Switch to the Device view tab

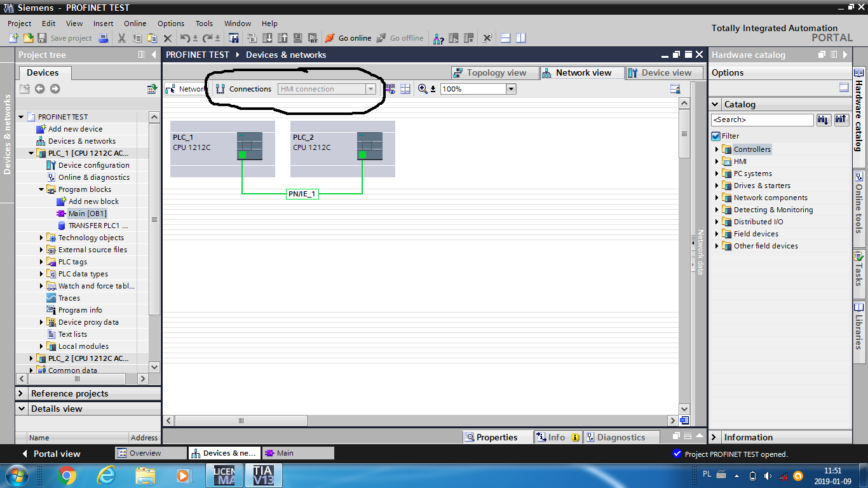point(665,72)
